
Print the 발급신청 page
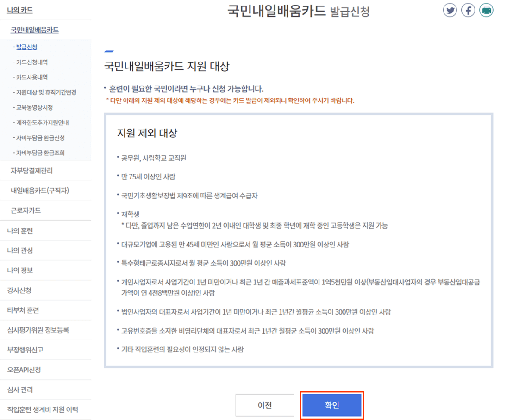[x=486, y=10]
